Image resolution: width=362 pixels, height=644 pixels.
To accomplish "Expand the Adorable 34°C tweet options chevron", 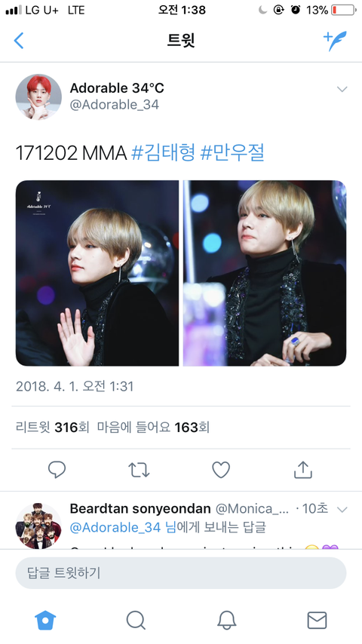I will coord(342,89).
